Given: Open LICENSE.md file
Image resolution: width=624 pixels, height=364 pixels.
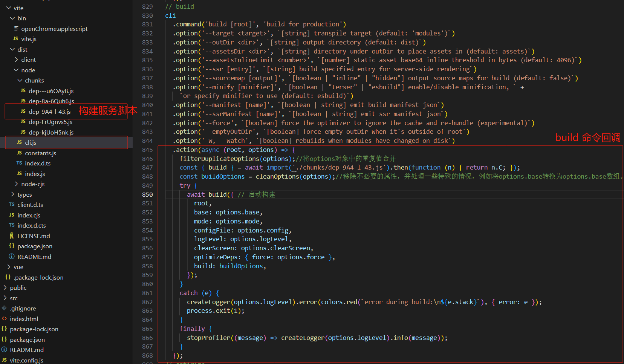Looking at the screenshot, I should pos(34,236).
